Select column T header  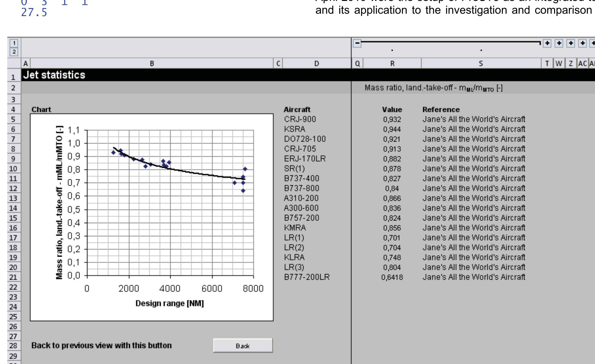coord(547,63)
